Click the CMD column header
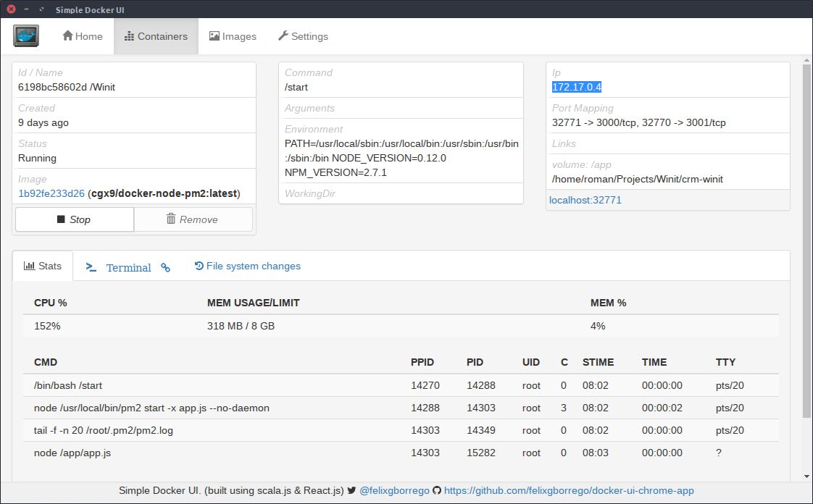This screenshot has width=813, height=504. 46,362
